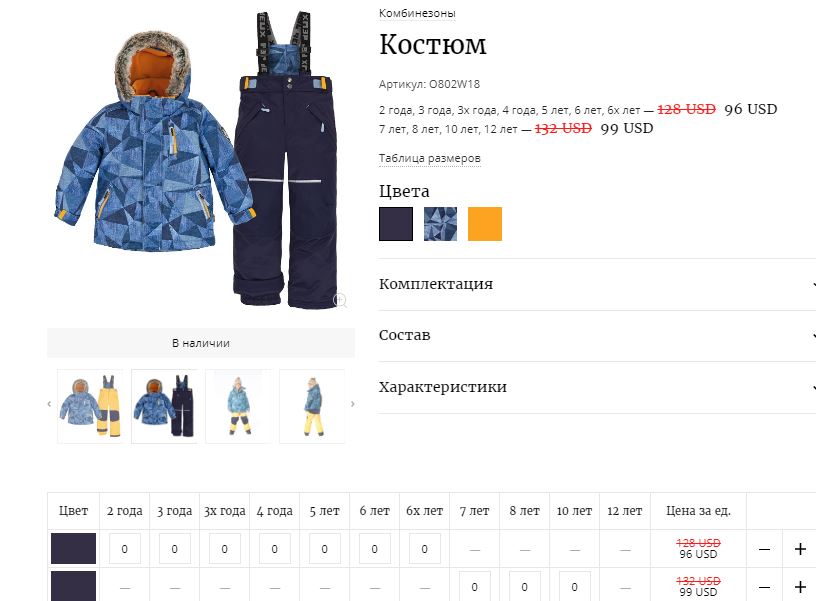Click plus button for 99 USD row

point(800,587)
